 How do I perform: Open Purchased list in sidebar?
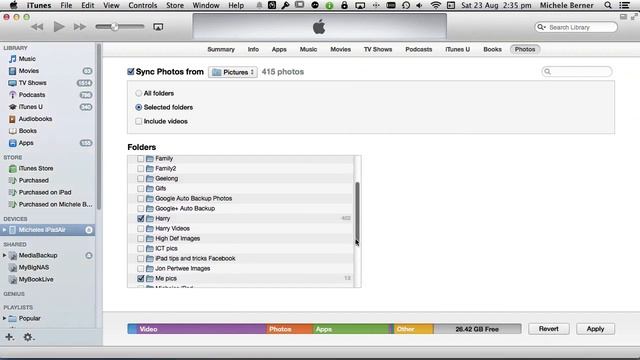(x=33, y=180)
